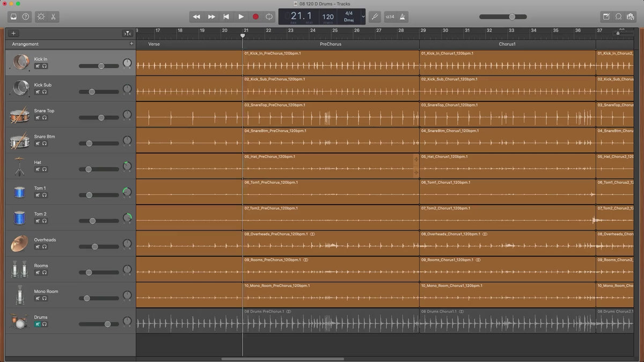
Task: Open the Quick Help button
Action: click(x=26, y=17)
